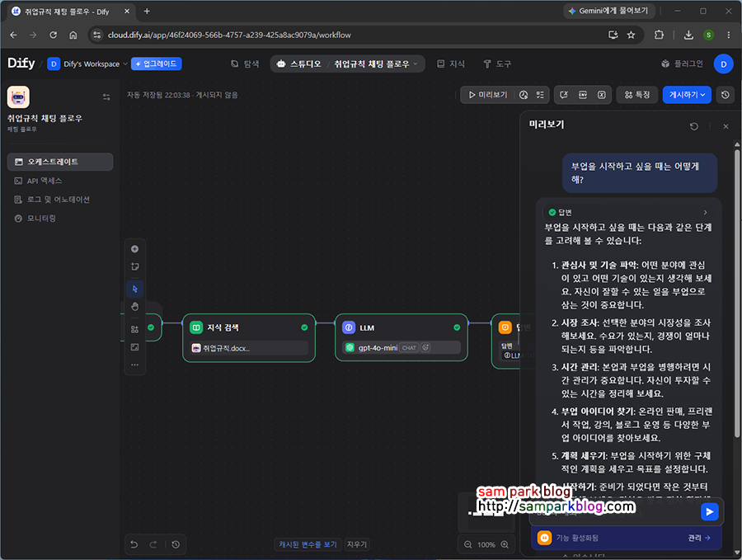Click the gpt-4o-mini model entry
This screenshot has width=742, height=560.
pos(402,348)
